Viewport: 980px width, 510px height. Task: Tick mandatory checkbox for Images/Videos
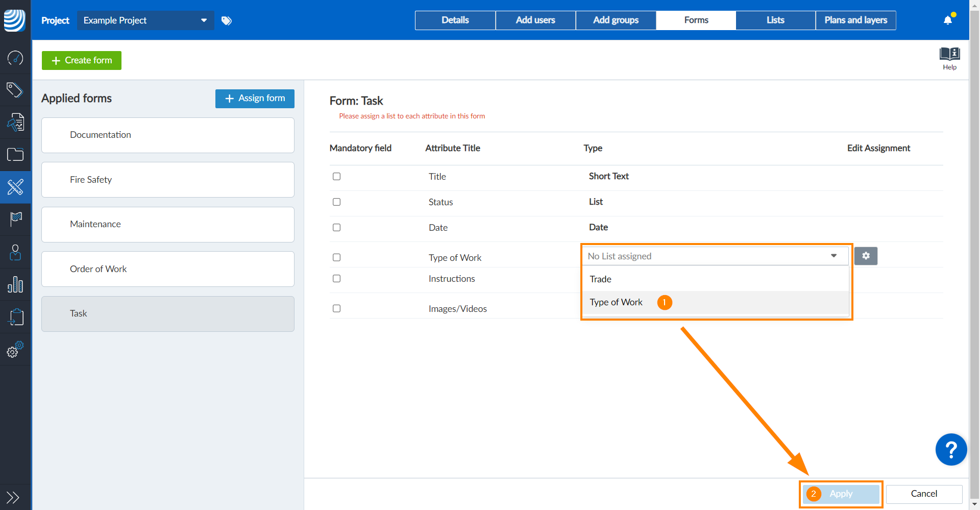[x=337, y=308]
